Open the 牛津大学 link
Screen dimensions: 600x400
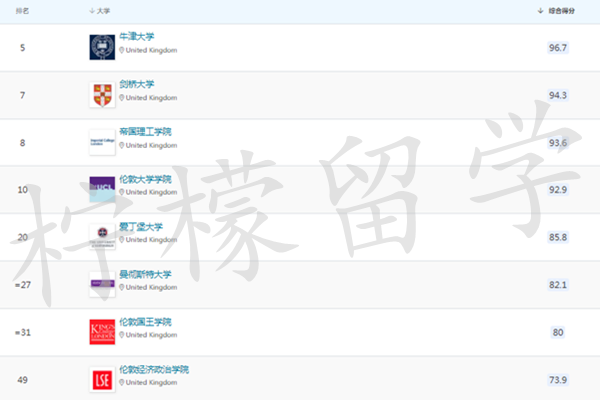point(137,36)
